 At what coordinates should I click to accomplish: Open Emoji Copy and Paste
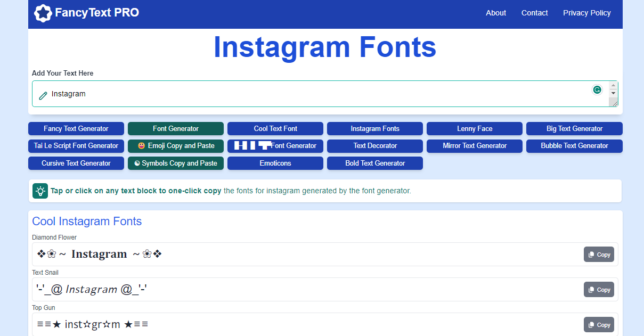(176, 146)
